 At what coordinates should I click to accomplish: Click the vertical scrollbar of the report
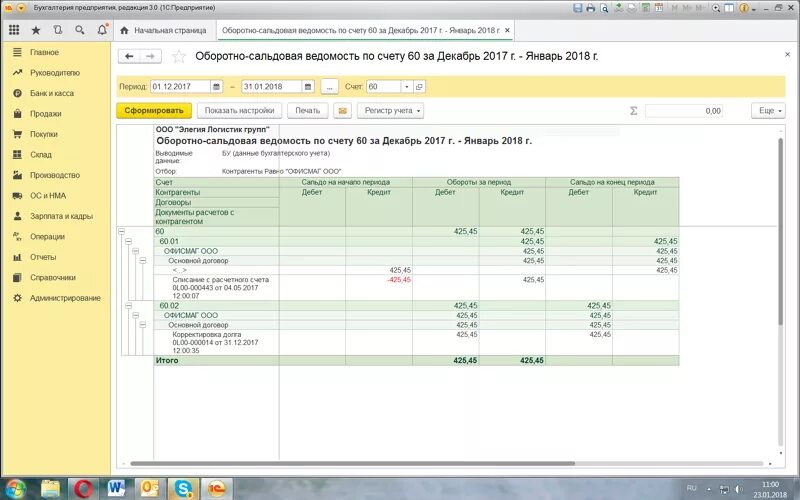781,232
